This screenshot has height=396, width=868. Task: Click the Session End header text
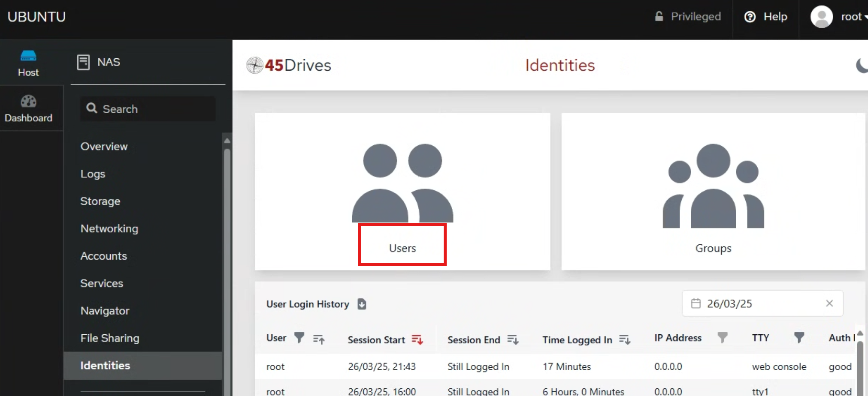tap(474, 340)
